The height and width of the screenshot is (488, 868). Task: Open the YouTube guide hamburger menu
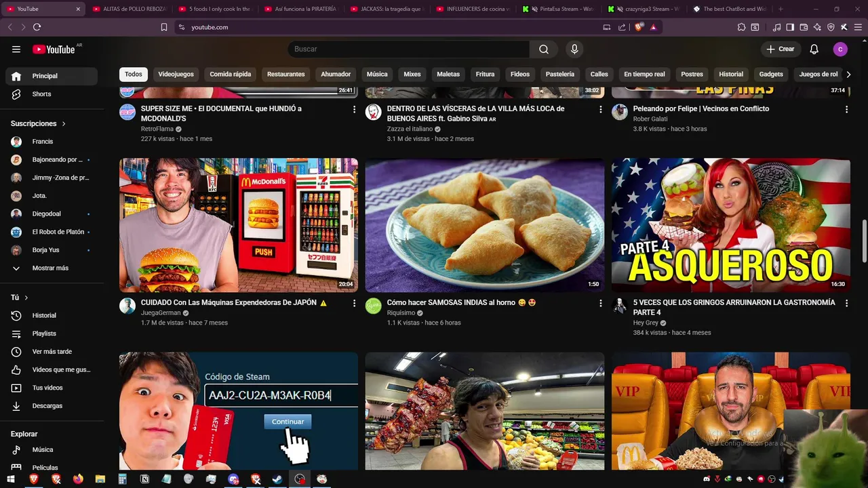(x=16, y=49)
